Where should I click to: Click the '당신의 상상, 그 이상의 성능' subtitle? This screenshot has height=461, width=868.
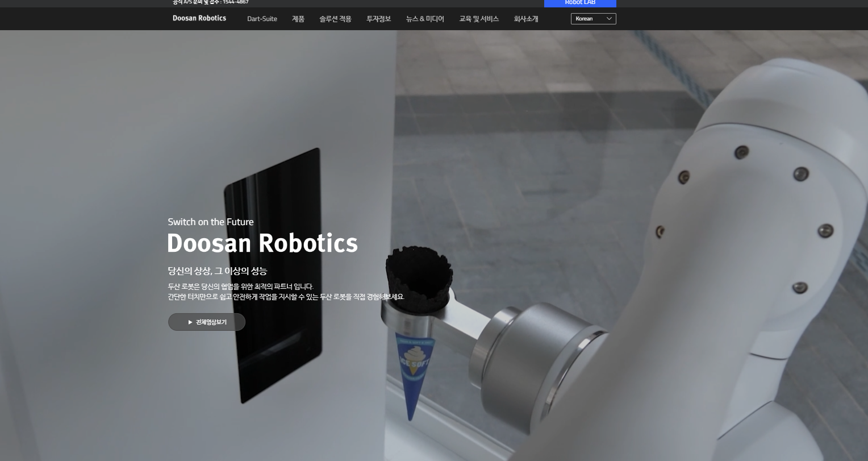tap(217, 271)
